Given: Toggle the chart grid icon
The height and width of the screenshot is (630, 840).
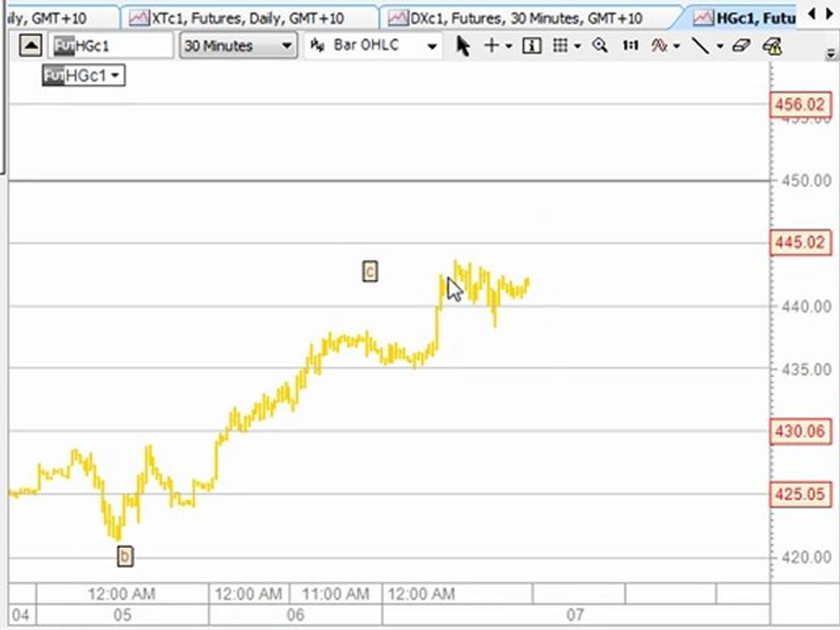Looking at the screenshot, I should pyautogui.click(x=560, y=45).
